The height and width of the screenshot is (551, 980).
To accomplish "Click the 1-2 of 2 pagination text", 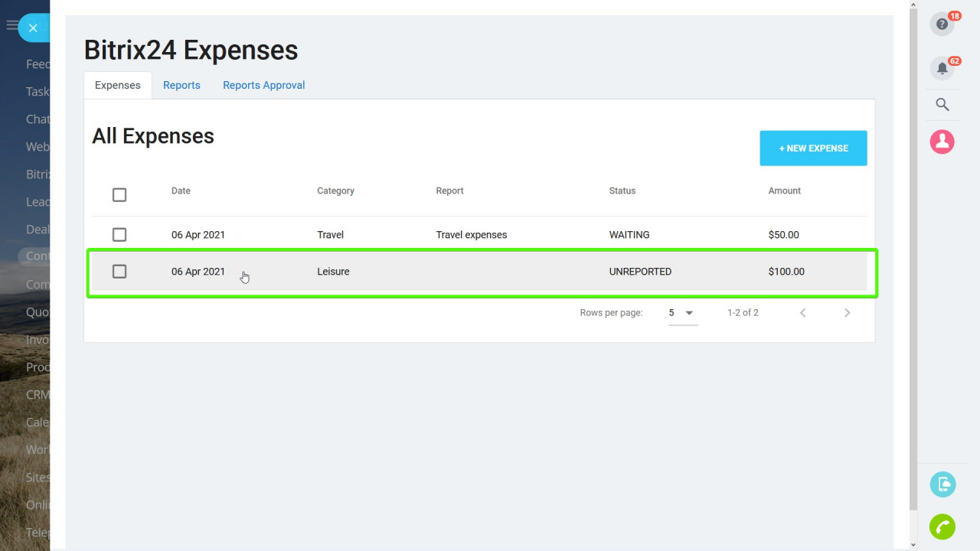I will click(743, 312).
